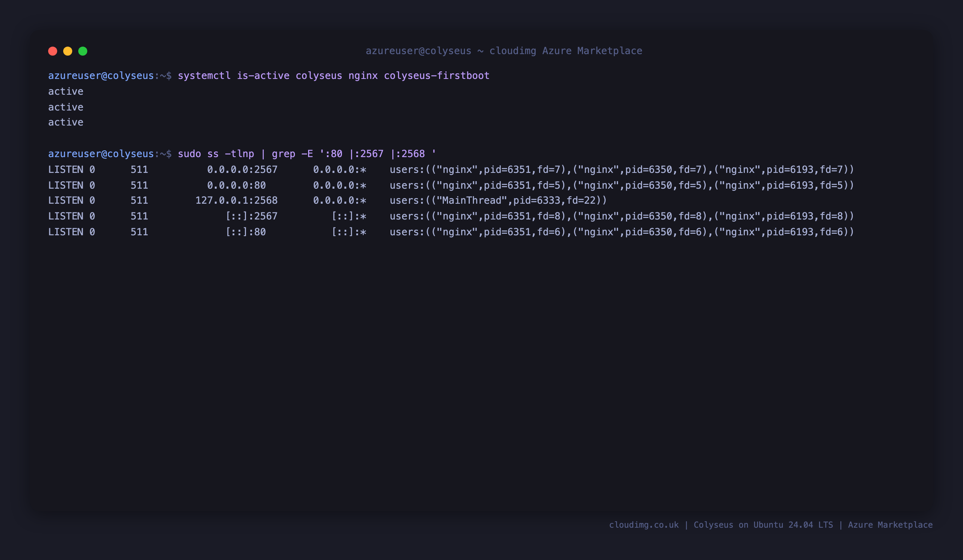Viewport: 963px width, 560px height.
Task: Click the first 'azureuser@colyseus' prompt
Action: 101,76
